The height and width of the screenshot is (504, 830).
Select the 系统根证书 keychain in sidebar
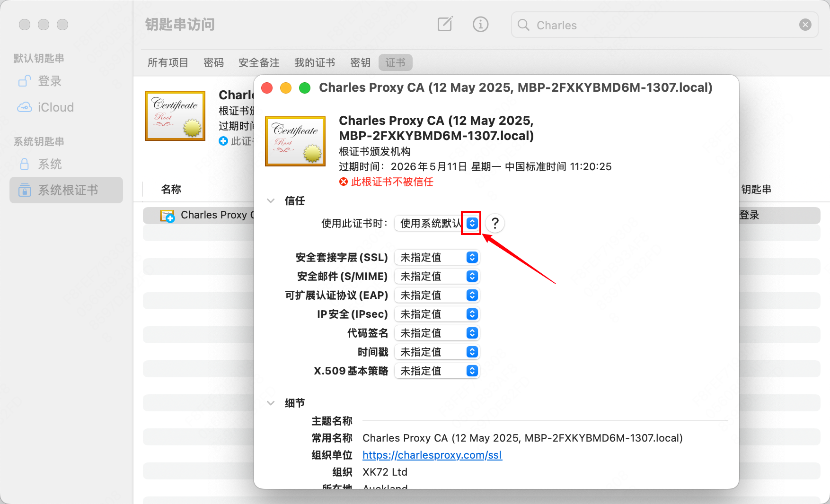coord(66,190)
